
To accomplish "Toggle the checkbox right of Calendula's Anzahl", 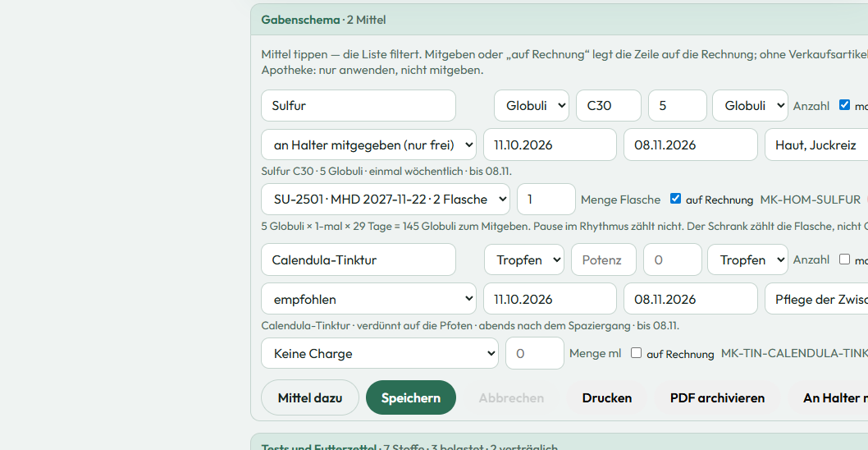I will 844,259.
